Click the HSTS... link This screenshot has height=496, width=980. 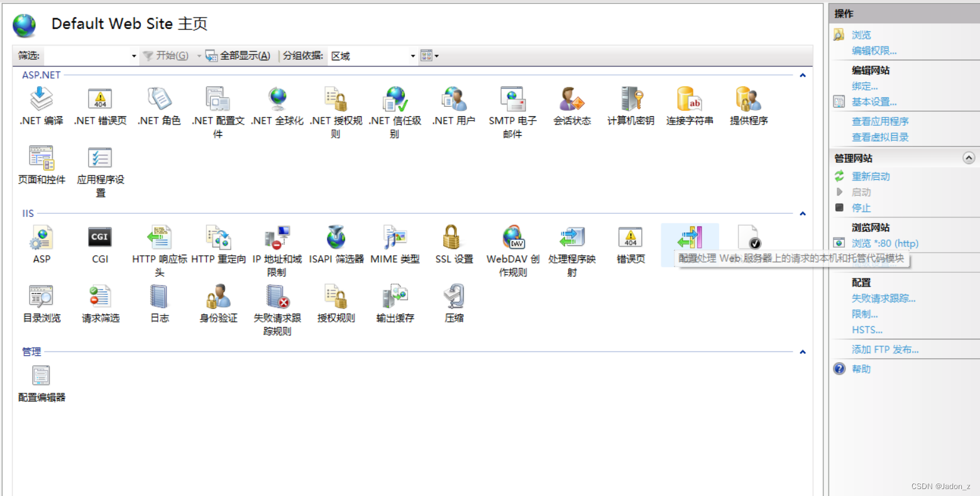click(867, 330)
